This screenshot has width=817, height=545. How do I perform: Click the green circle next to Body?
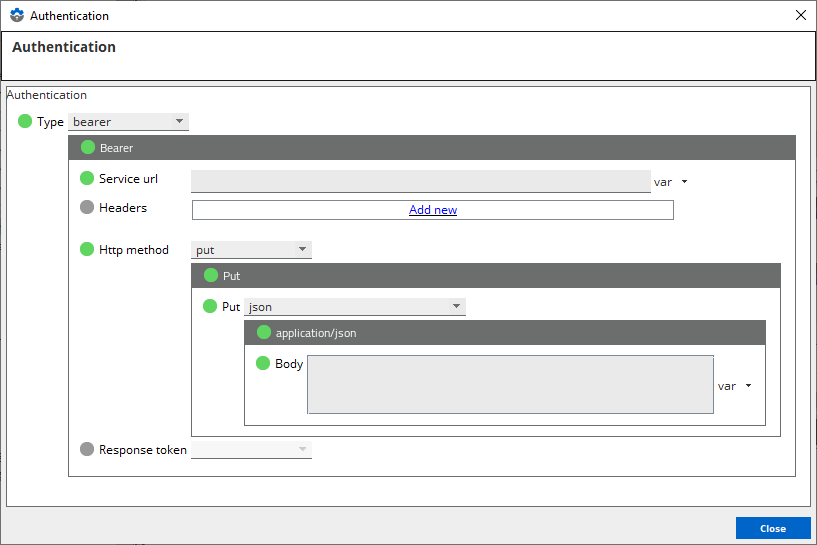click(264, 363)
